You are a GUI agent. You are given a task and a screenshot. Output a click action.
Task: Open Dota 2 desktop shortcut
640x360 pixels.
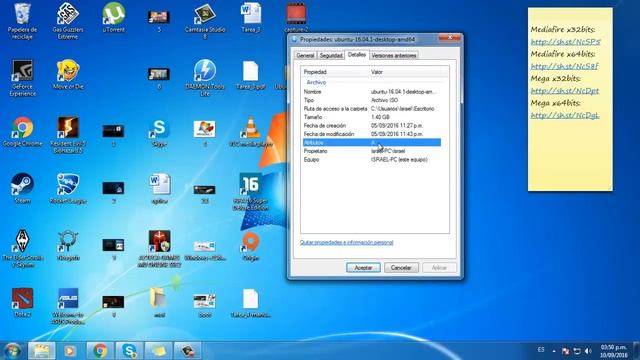(22, 303)
